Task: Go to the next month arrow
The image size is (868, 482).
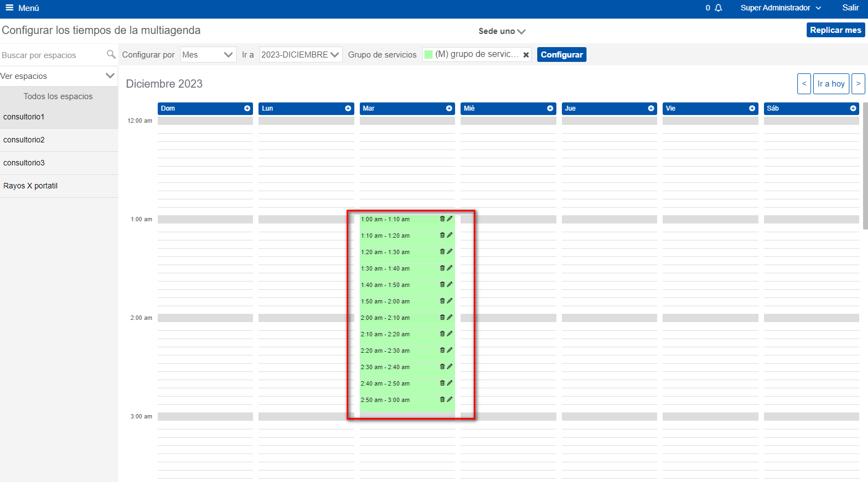Action: (858, 84)
